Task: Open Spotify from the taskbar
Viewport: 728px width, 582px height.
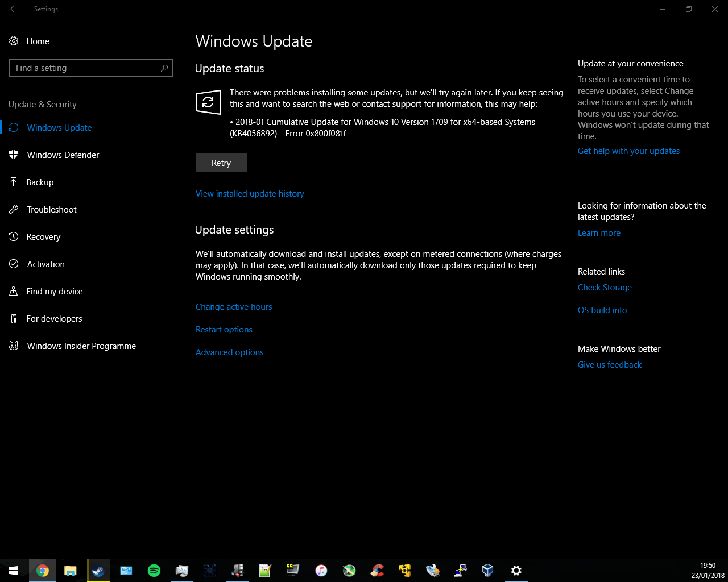Action: [154, 571]
